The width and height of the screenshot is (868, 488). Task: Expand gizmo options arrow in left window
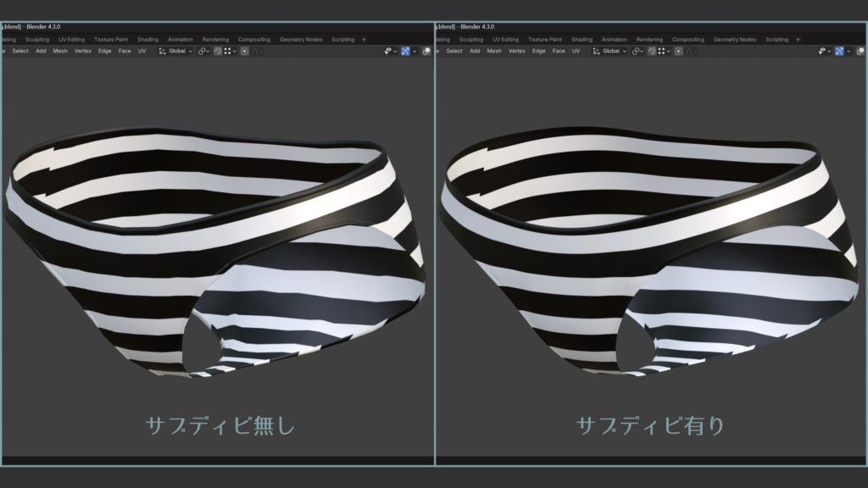[x=415, y=51]
